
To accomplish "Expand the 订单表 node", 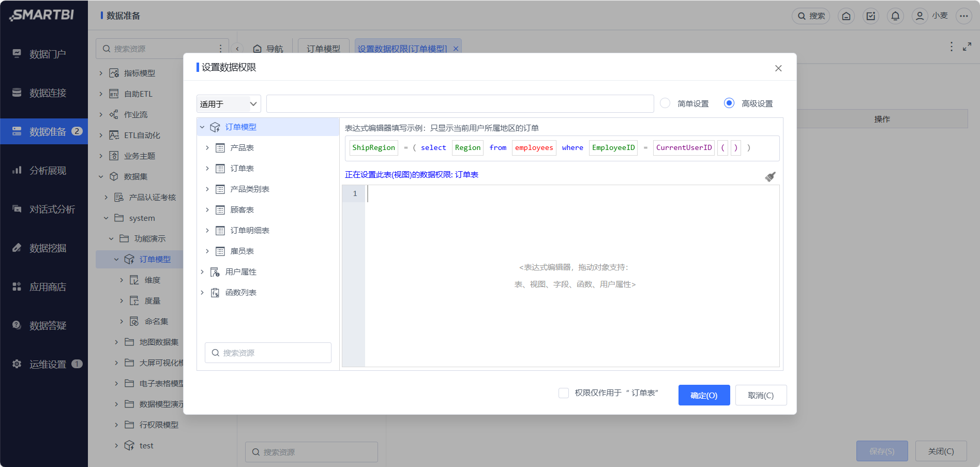I will [x=207, y=169].
